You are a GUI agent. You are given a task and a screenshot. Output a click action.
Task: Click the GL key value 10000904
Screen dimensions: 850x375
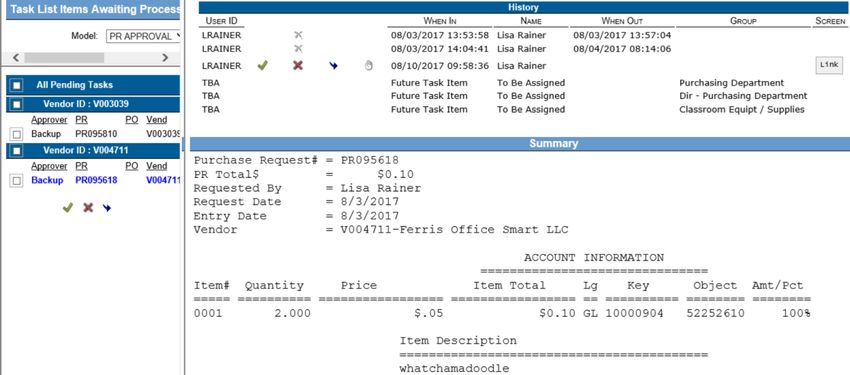coord(634,313)
